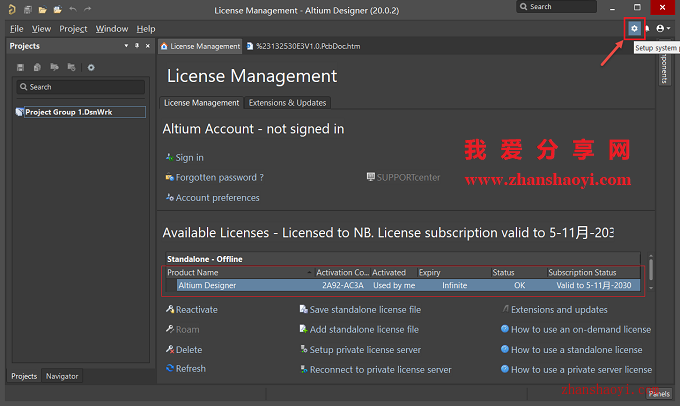Screen dimensions: 680x406
Task: Open Extensions and updates link
Action: coord(555,310)
